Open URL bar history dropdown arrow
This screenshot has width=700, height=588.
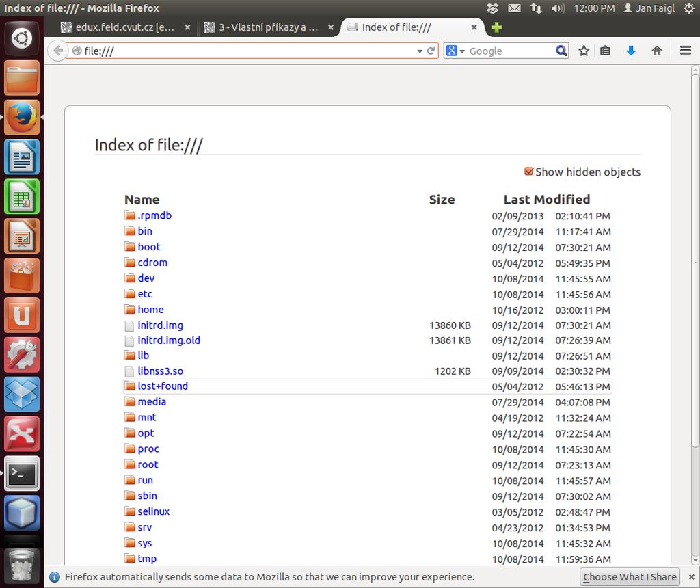point(420,51)
